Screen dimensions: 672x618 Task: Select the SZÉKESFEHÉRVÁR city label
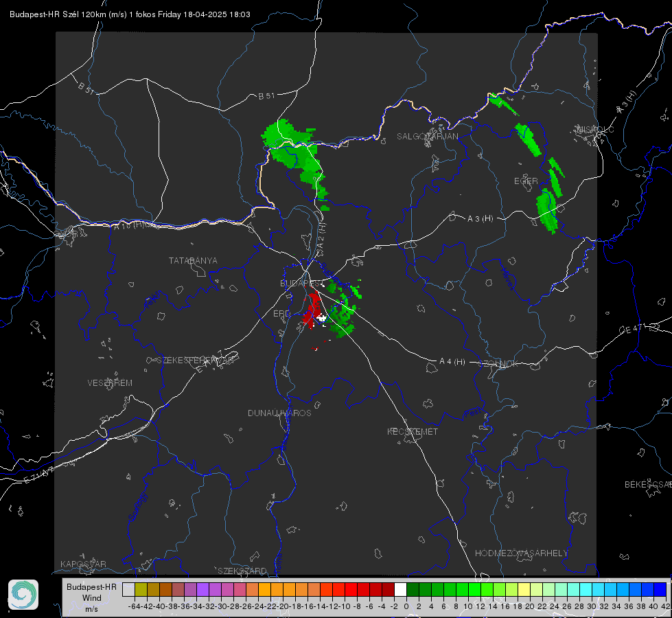click(x=195, y=360)
